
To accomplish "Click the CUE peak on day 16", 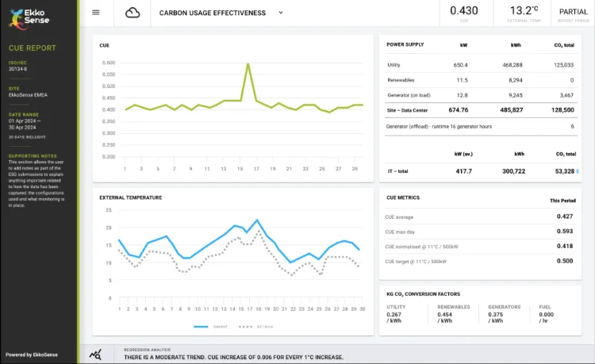I will 248,64.
